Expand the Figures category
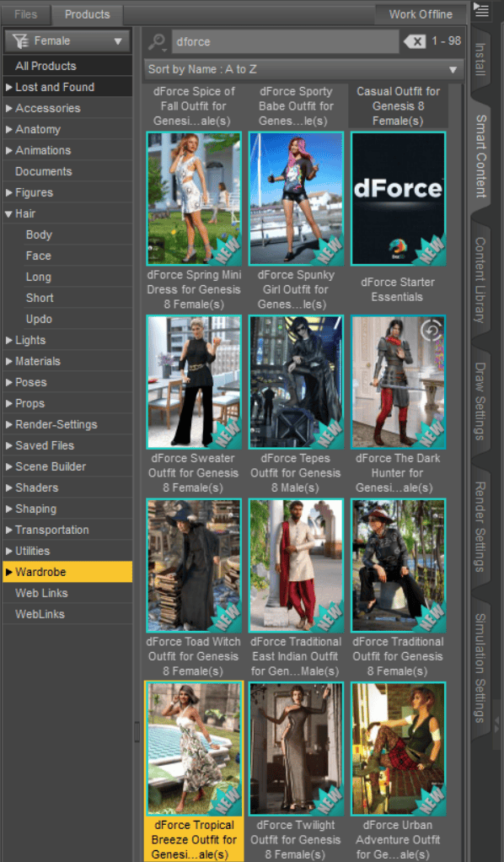This screenshot has height=862, width=504. 8,192
